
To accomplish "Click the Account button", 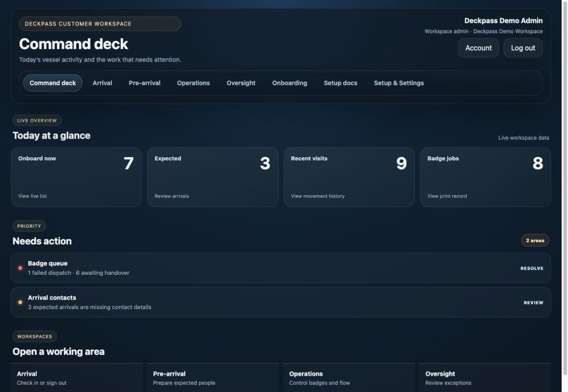I will pos(478,48).
